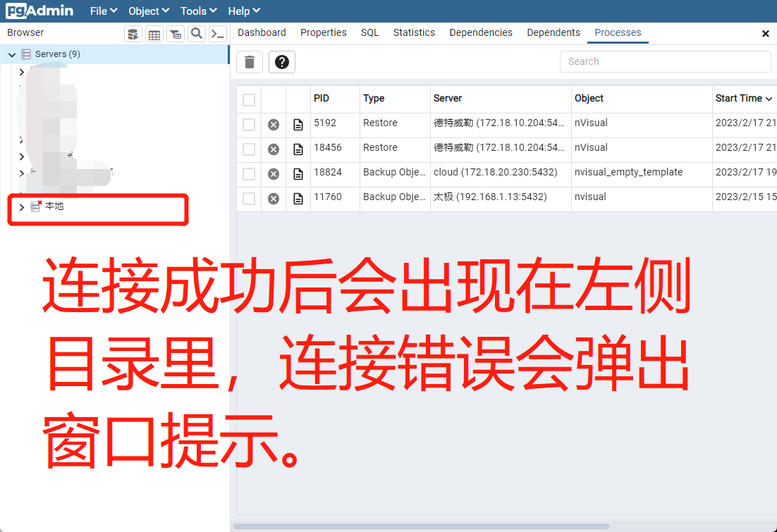Screen dimensions: 777x532
Task: View log details for PID 5192
Action: pyautogui.click(x=298, y=125)
